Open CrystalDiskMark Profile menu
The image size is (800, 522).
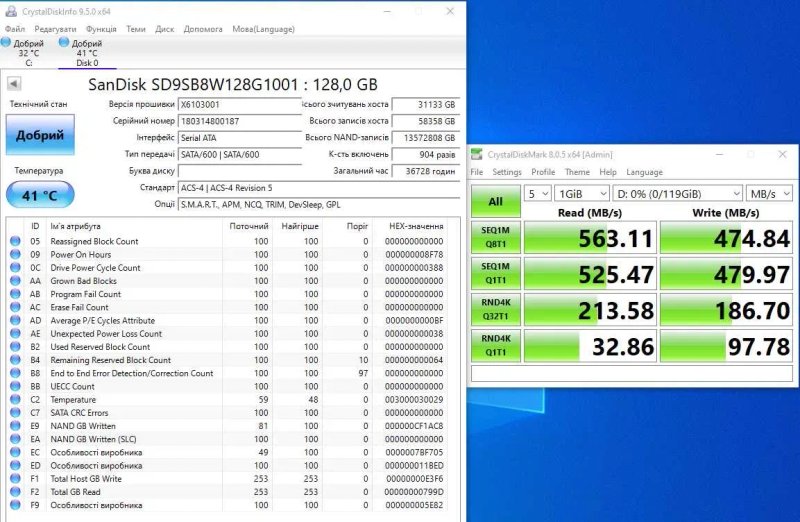pyautogui.click(x=543, y=172)
